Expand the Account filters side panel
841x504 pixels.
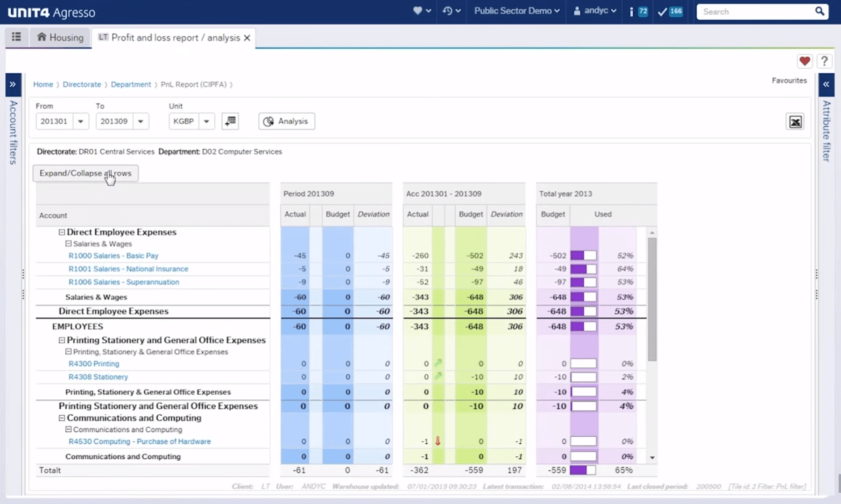[13, 84]
